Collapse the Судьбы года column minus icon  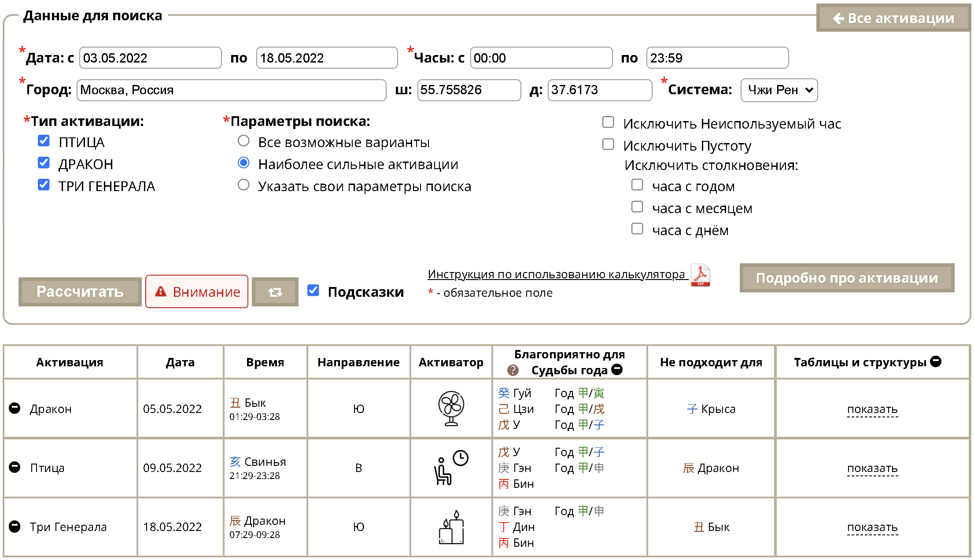point(617,369)
